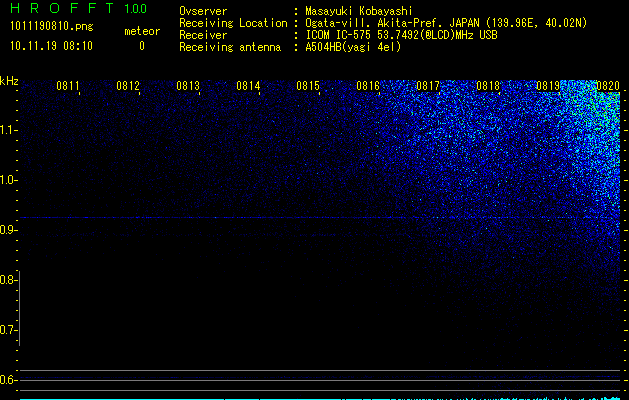Click the 0.7 frequency axis label
Viewport: 629px width, 400px height.
(x=8, y=330)
